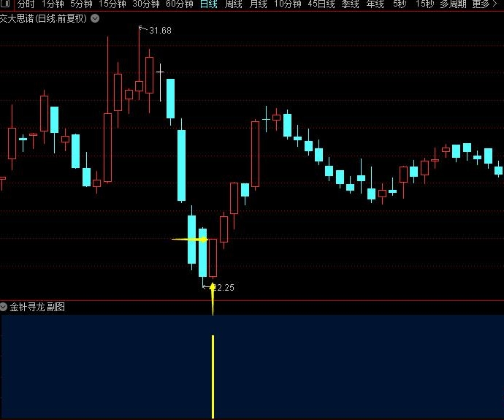The height and width of the screenshot is (420, 504).
Task: Select the 30分钟 period tab
Action: 146,4
